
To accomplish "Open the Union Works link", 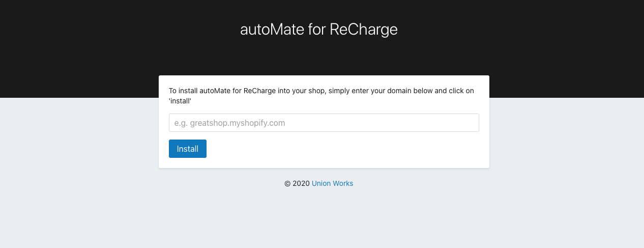I will [x=332, y=183].
